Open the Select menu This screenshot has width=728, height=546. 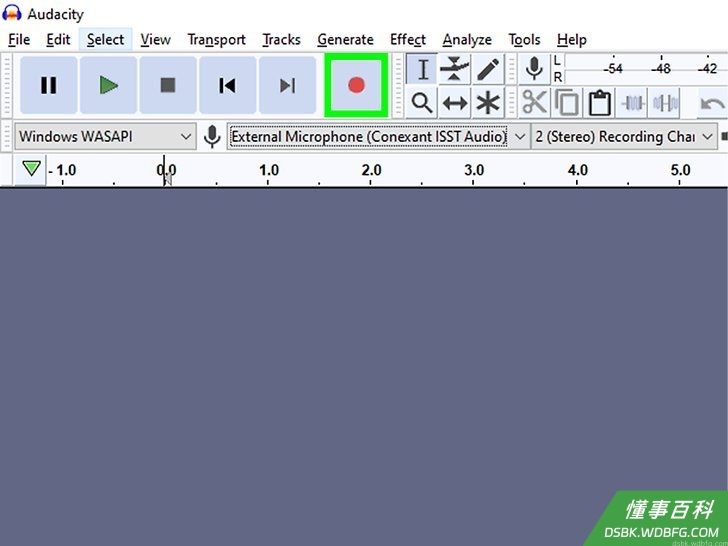tap(105, 39)
